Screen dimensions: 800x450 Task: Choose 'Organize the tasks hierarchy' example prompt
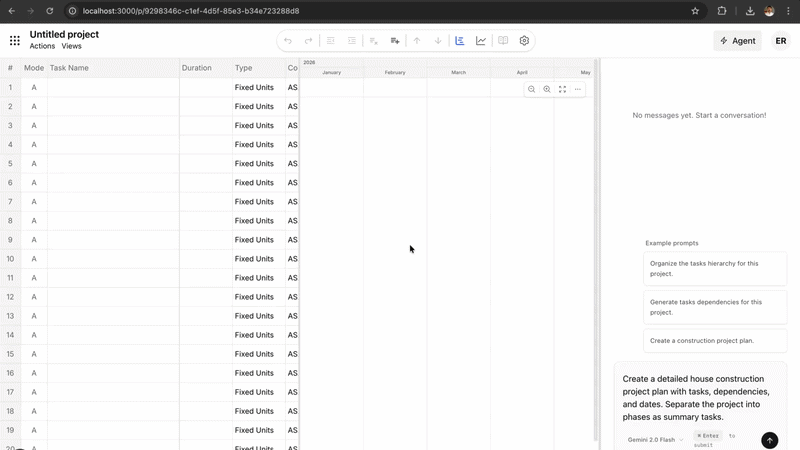pos(715,268)
